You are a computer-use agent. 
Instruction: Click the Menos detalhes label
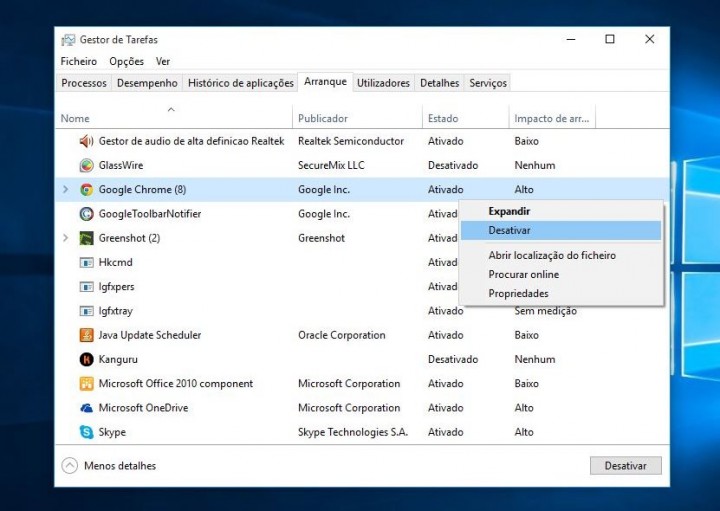pyautogui.click(x=120, y=466)
